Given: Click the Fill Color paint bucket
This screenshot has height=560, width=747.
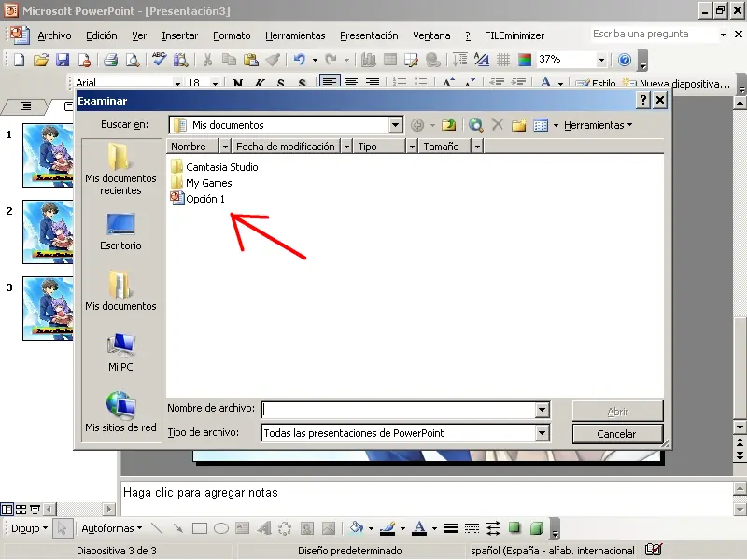Looking at the screenshot, I should click(356, 528).
